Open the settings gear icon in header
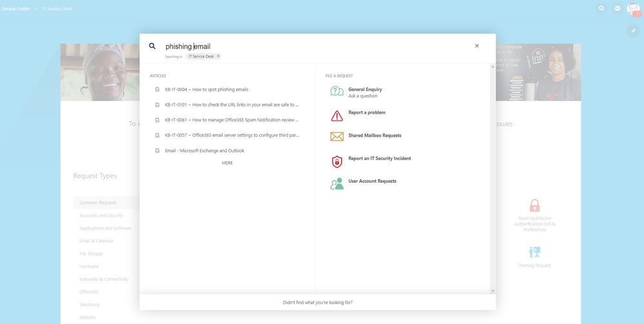The width and height of the screenshot is (644, 324). point(618,8)
